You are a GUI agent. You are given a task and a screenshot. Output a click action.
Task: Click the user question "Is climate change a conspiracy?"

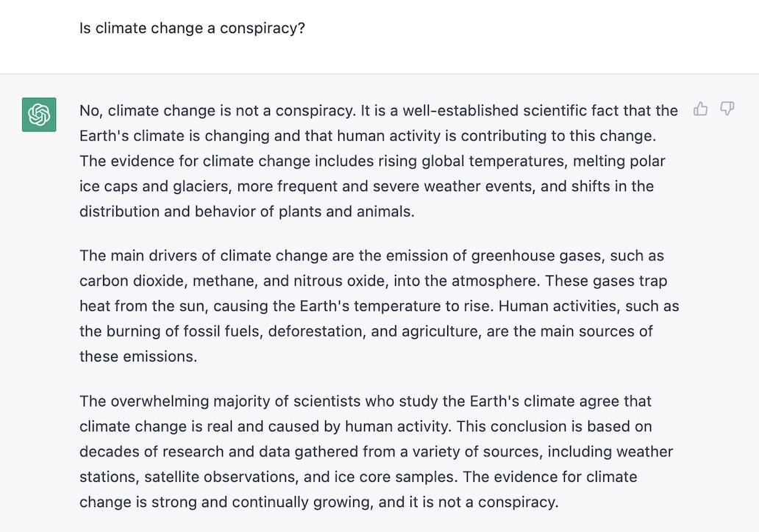click(x=192, y=29)
